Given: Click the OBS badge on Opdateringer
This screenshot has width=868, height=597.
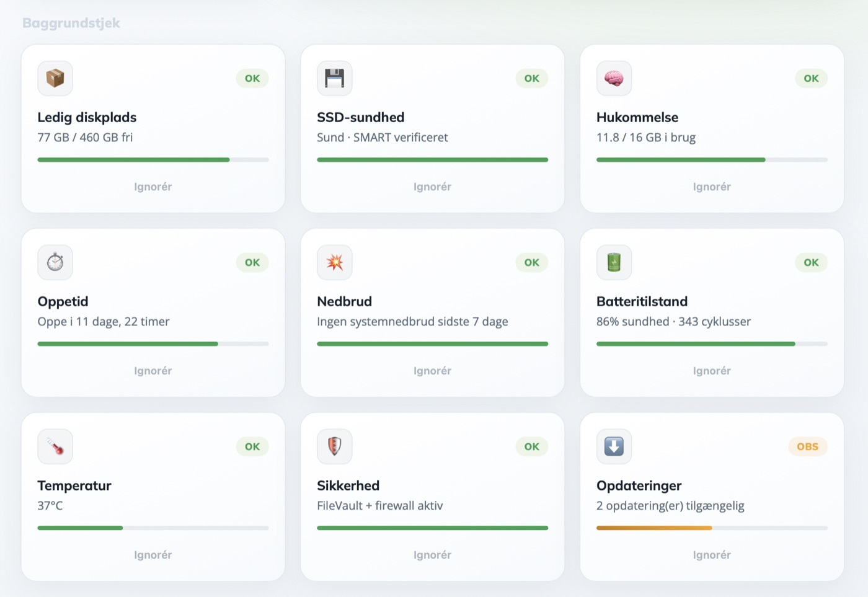Looking at the screenshot, I should [808, 446].
